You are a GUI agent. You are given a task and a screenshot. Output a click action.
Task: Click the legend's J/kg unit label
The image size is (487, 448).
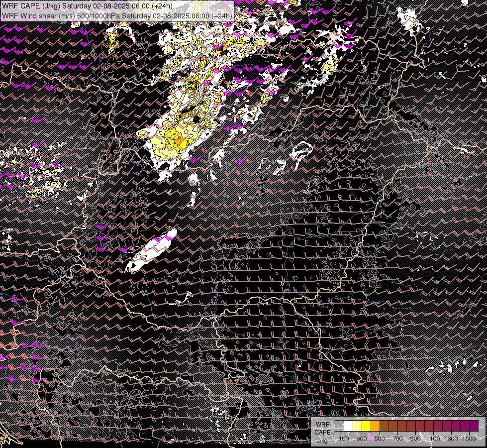[x=322, y=441]
